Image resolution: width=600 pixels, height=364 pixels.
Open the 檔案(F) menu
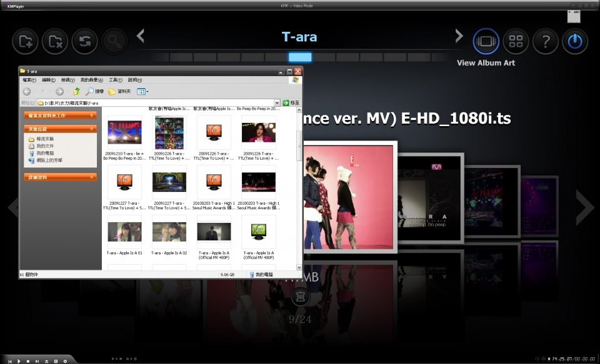tap(29, 80)
